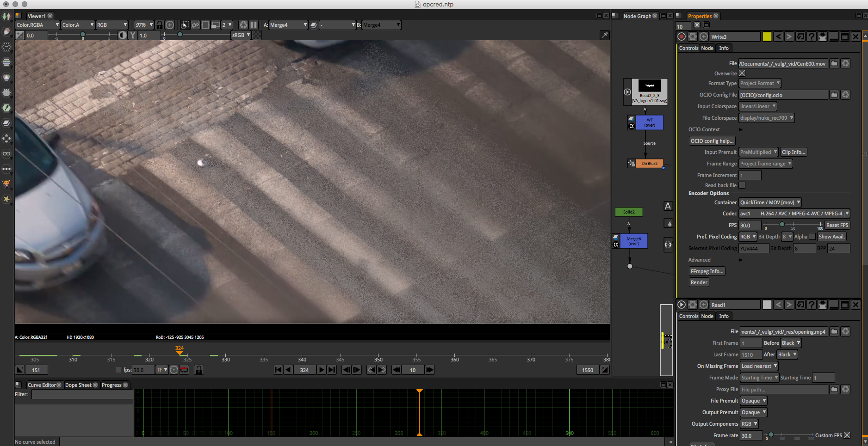Open the Container QuickTime / MOV dropdown
Screen dimensions: 868x446
[x=770, y=202]
